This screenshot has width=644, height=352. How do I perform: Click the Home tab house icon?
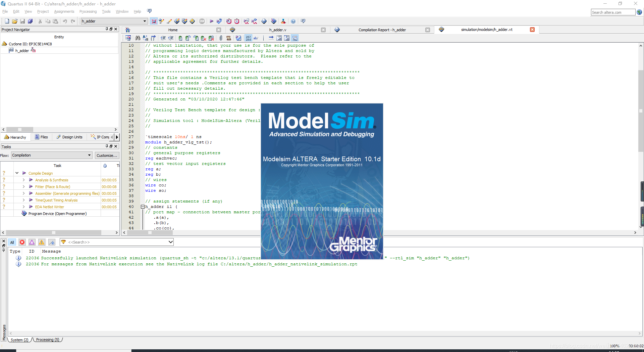[x=128, y=30]
